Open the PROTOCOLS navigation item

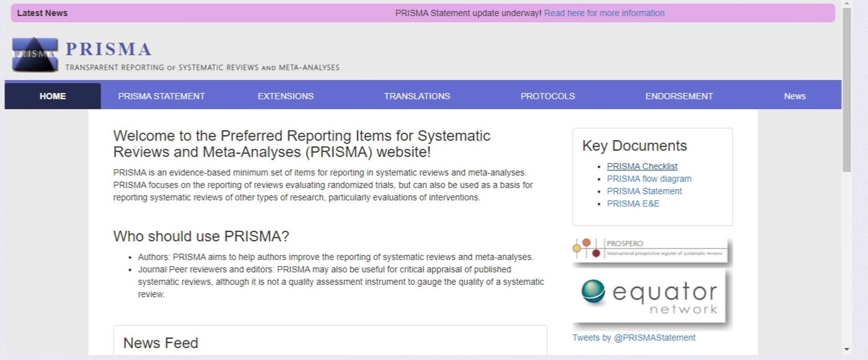click(547, 96)
